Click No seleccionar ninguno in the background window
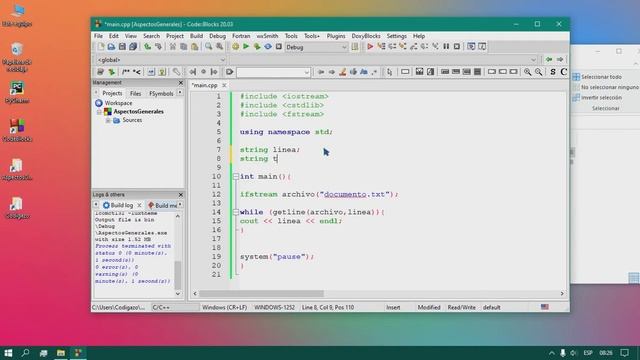This screenshot has width=640, height=360. point(606,87)
